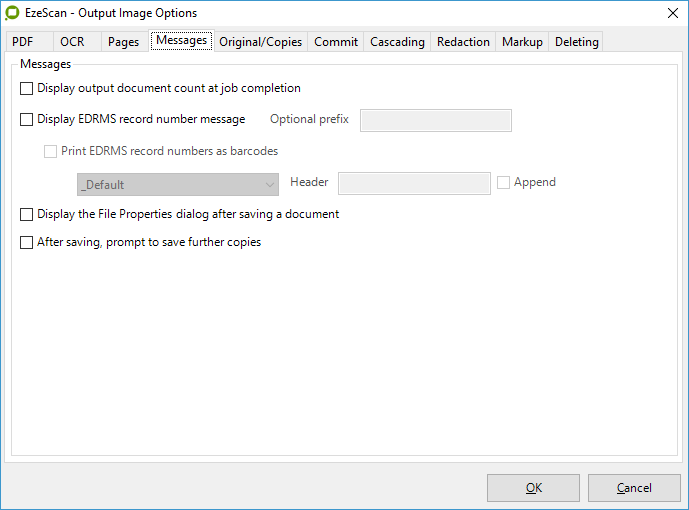
Task: Toggle the Append checkbox
Action: click(x=504, y=183)
